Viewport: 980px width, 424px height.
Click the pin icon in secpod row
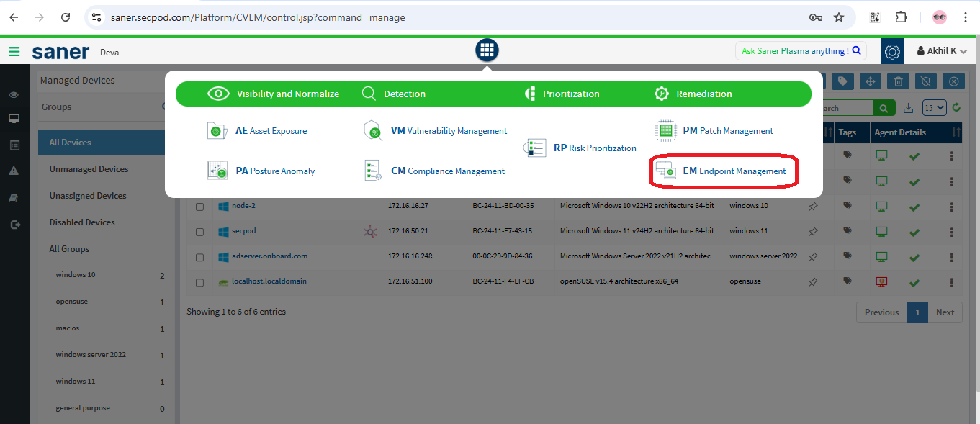point(813,231)
